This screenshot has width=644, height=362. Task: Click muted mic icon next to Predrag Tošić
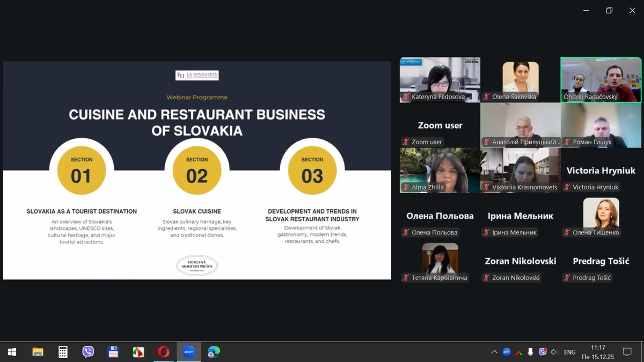click(x=567, y=278)
